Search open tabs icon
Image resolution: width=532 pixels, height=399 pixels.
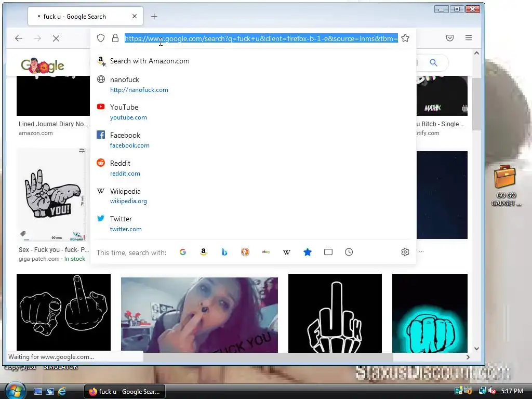328,252
